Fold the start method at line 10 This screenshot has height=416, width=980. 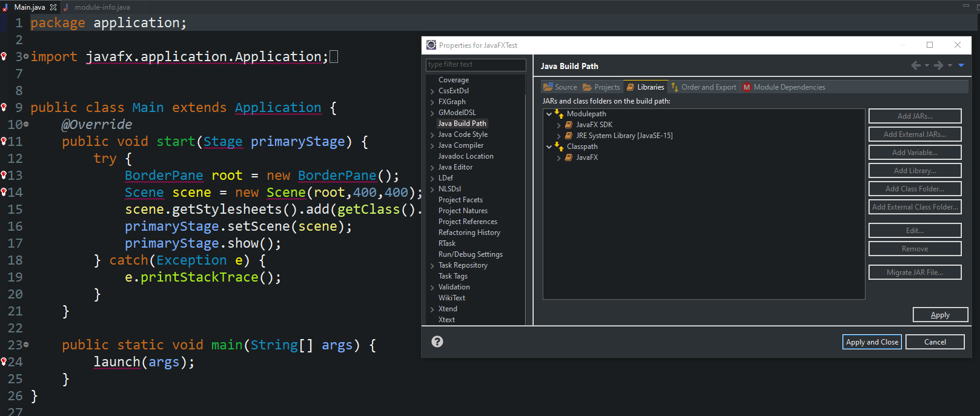click(x=26, y=125)
